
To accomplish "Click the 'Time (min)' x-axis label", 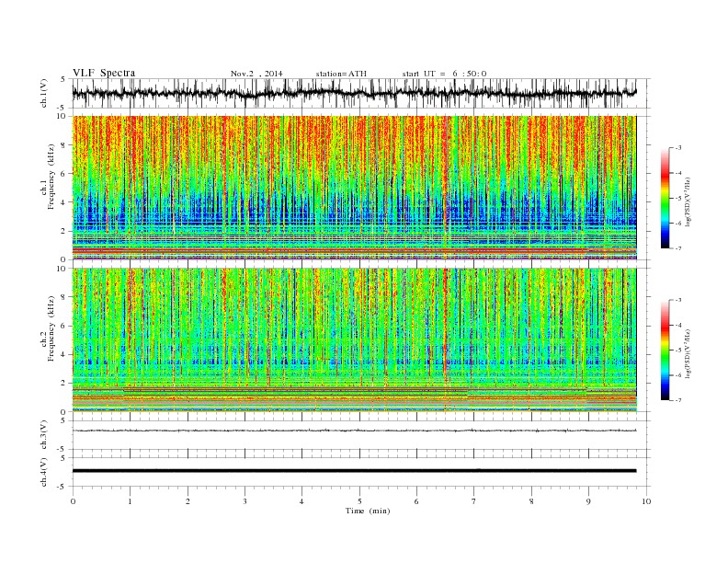I will click(368, 511).
